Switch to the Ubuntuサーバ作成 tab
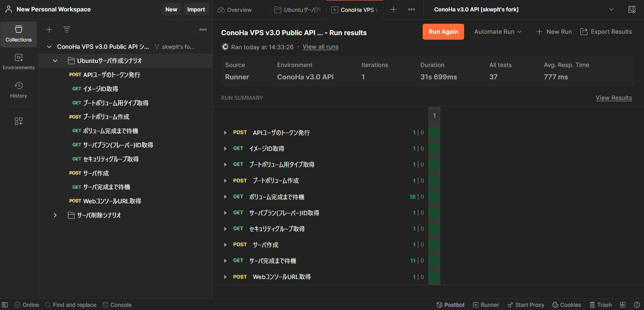The height and width of the screenshot is (310, 644). (298, 10)
